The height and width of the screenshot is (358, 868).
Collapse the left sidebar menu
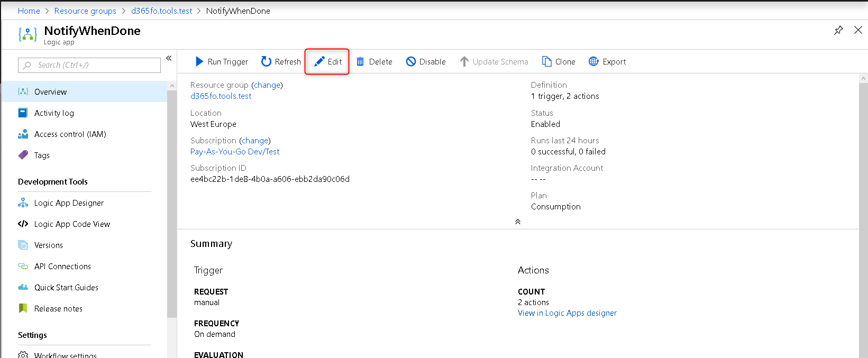click(169, 58)
